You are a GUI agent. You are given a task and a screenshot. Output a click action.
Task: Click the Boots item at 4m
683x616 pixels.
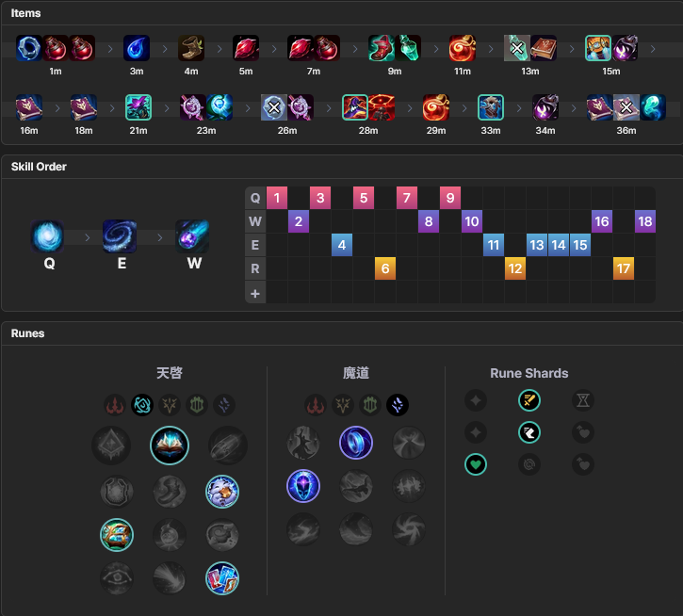(x=191, y=48)
